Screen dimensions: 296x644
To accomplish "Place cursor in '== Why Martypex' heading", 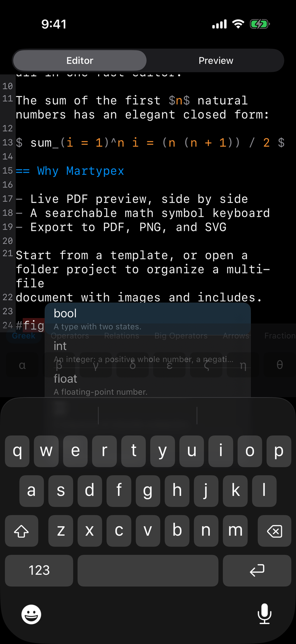I will [70, 171].
